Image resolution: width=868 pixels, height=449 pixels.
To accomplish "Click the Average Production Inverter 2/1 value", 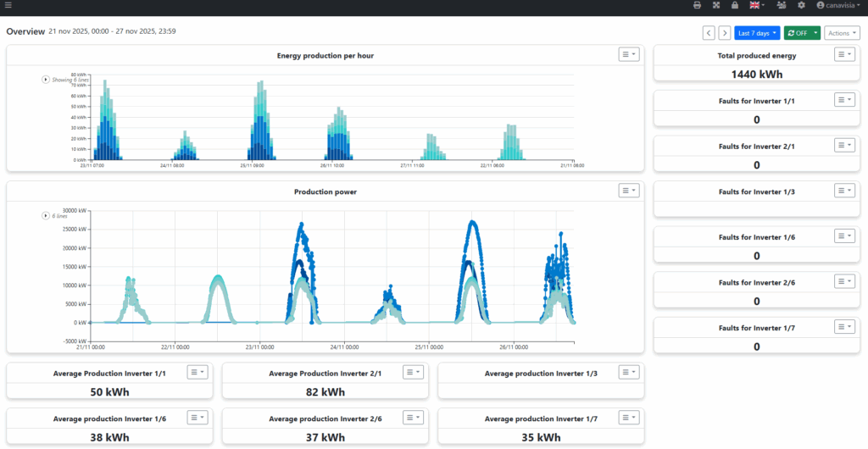I will click(x=325, y=392).
